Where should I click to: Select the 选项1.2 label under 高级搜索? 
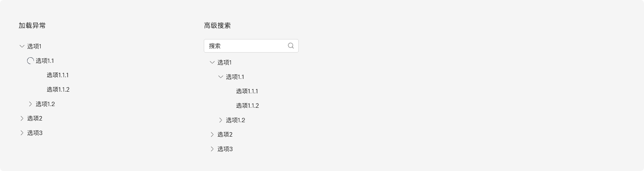[235, 120]
